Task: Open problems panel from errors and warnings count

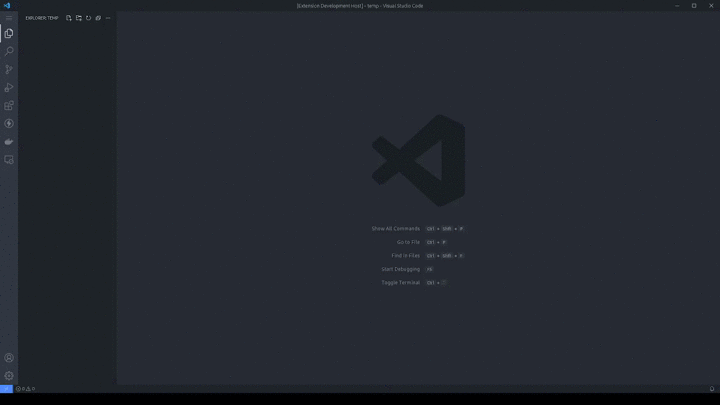Action: click(x=25, y=389)
